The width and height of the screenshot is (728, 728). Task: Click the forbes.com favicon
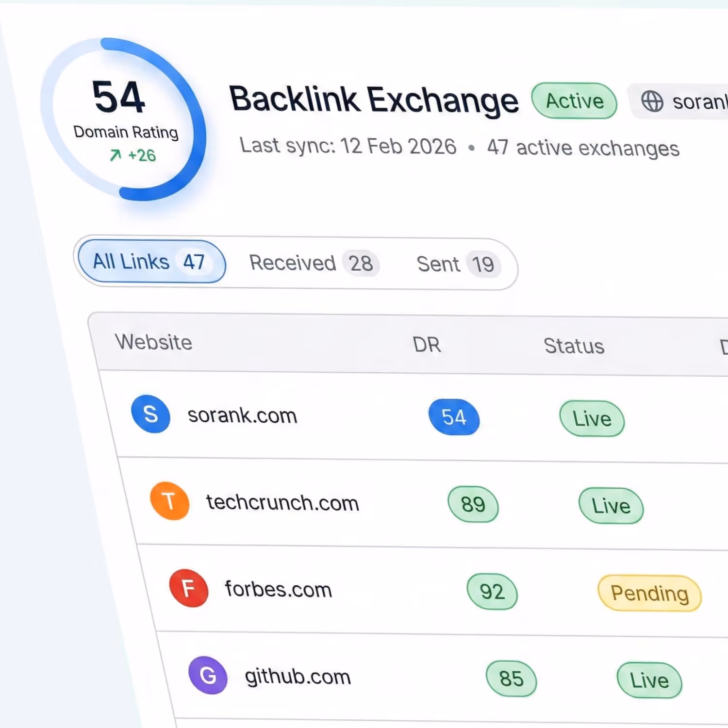coord(189,588)
